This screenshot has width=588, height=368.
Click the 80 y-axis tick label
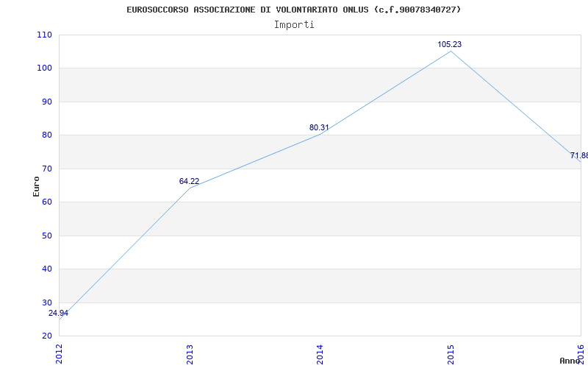[46, 135]
